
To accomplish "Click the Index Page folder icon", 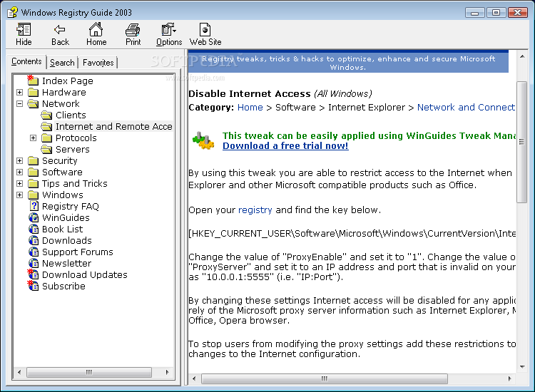I will tap(33, 81).
